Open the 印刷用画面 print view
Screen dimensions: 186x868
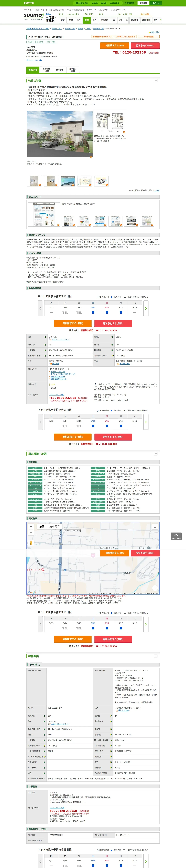tap(148, 37)
